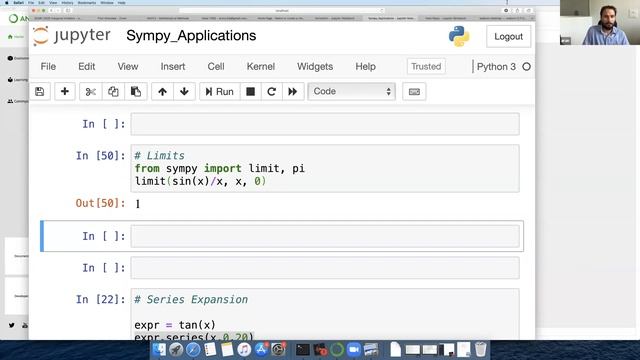
Task: Click the Run button
Action: click(220, 91)
